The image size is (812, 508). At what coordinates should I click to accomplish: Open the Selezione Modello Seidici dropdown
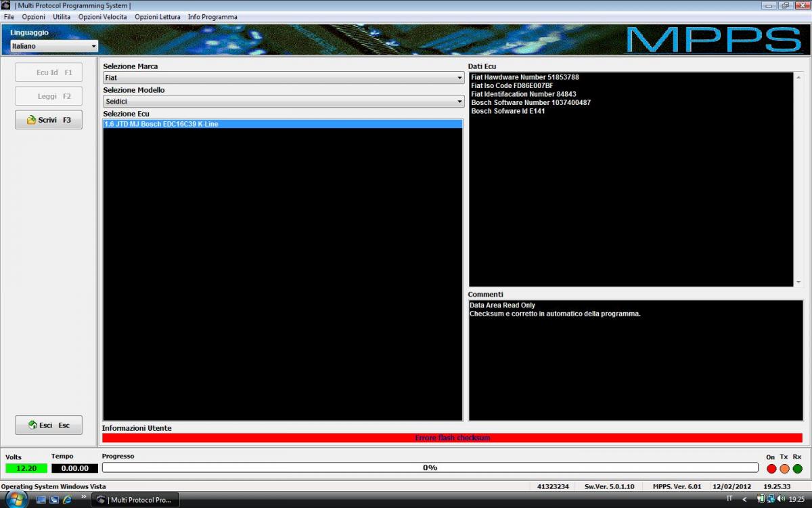click(x=284, y=102)
